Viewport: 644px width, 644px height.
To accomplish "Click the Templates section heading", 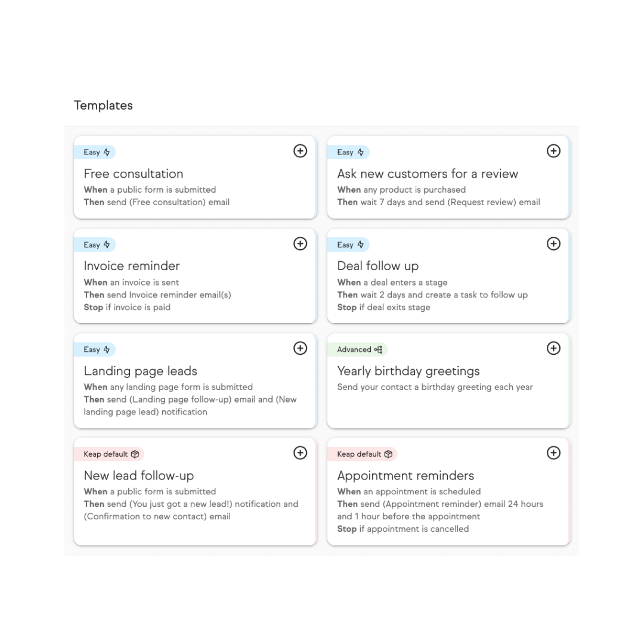I will point(103,106).
